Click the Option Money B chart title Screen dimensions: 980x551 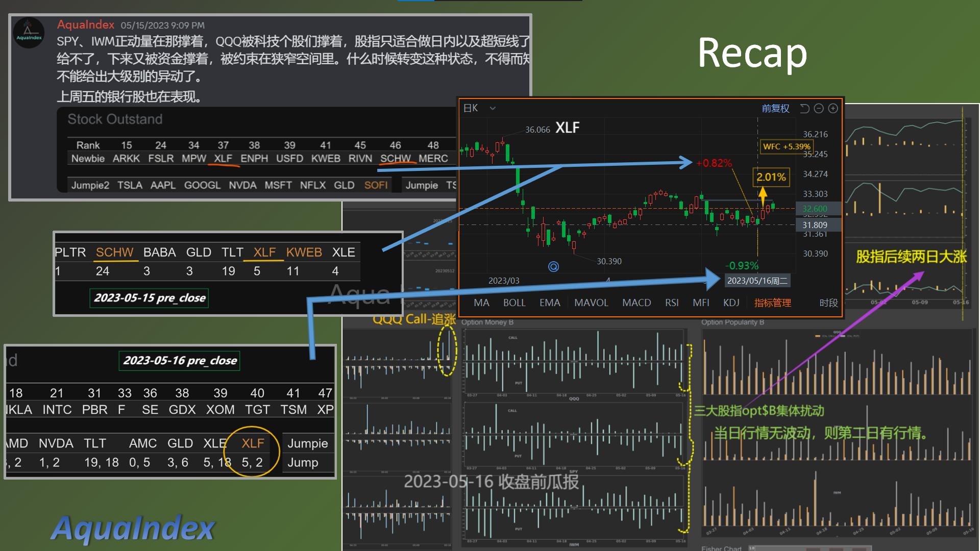coord(487,322)
